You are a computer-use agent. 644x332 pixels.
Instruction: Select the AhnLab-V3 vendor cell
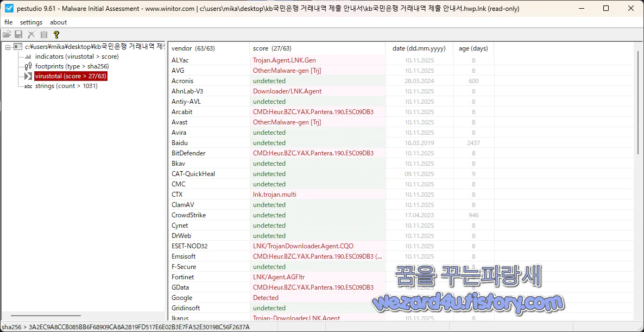(x=209, y=91)
